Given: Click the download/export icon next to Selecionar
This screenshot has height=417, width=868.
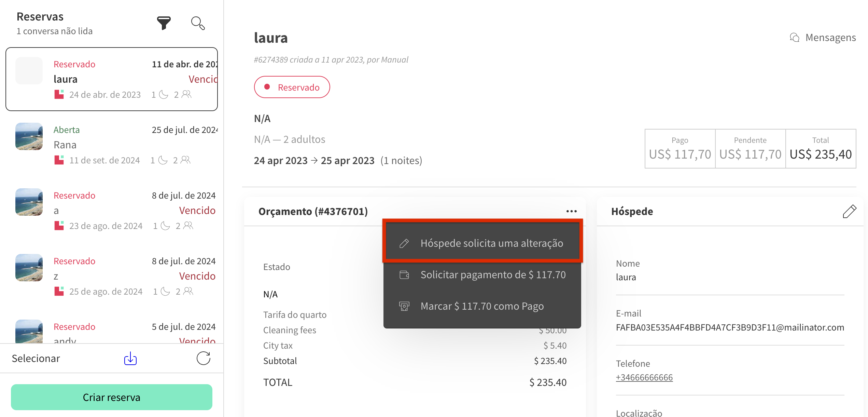Looking at the screenshot, I should point(130,358).
